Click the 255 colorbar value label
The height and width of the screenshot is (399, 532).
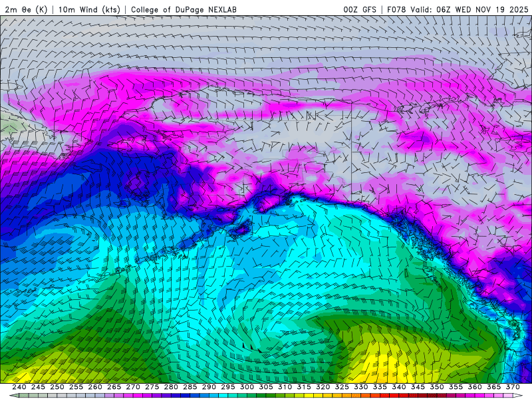(76, 387)
